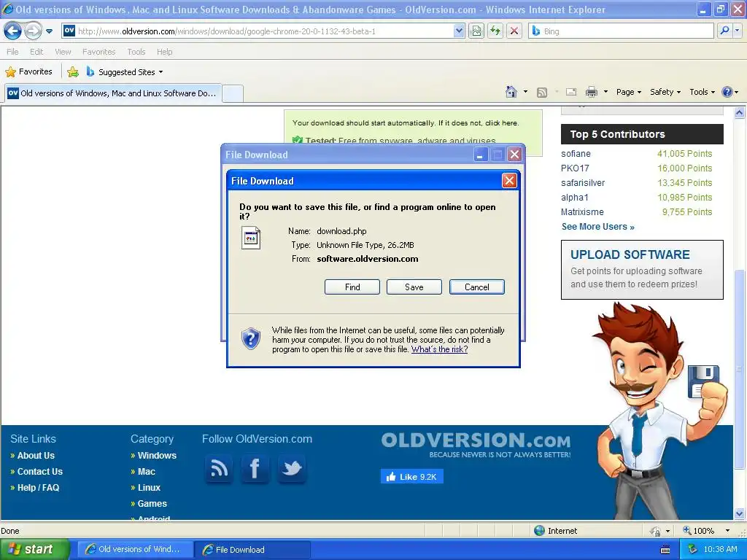Click the Refresh page icon
Viewport: 747px width, 560px height.
pos(495,31)
